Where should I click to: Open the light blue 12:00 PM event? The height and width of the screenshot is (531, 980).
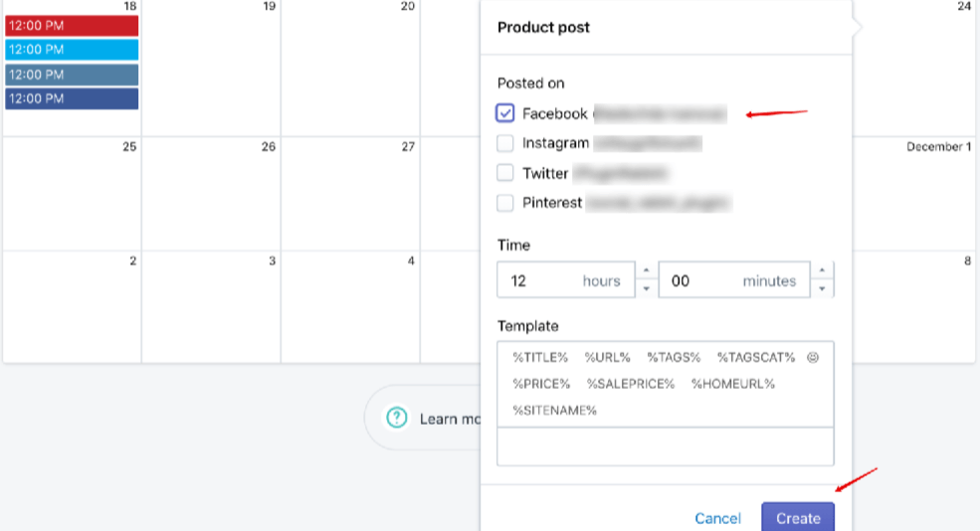[x=72, y=50]
